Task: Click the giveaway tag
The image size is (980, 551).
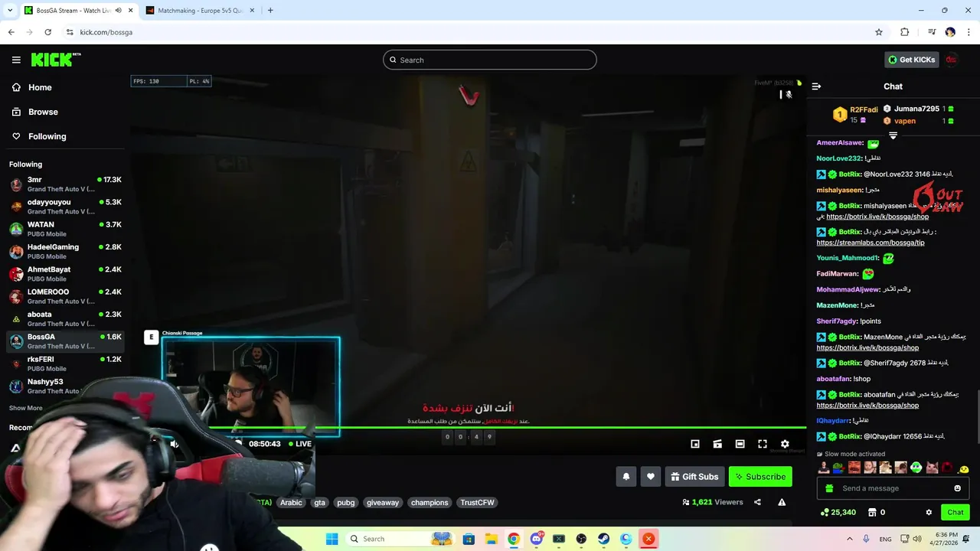Action: tap(383, 503)
